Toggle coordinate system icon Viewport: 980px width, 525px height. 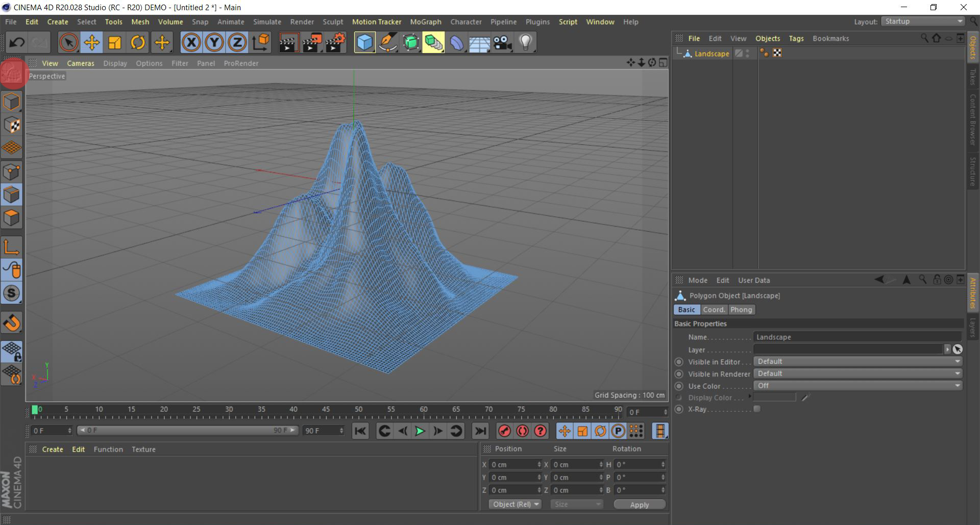[x=261, y=42]
